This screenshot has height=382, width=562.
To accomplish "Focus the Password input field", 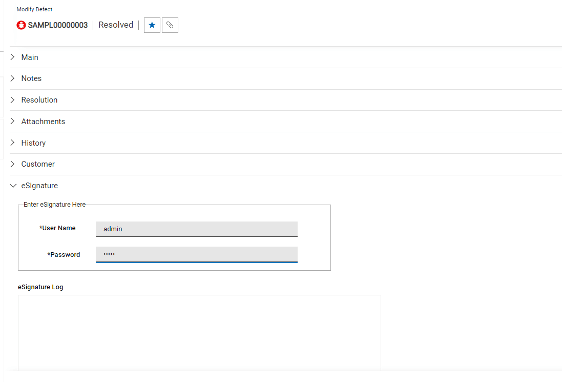I will coord(197,255).
